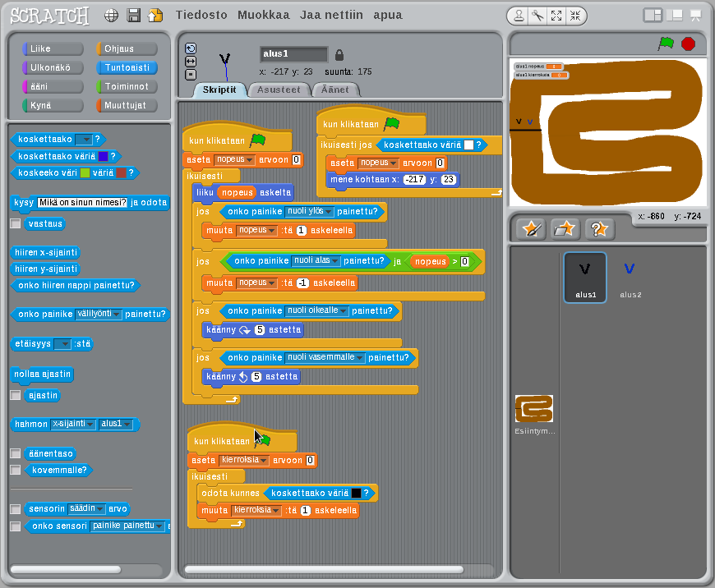Screen dimensions: 715x588
Task: Open x-sijainti attribute dropdown
Action: click(73, 424)
